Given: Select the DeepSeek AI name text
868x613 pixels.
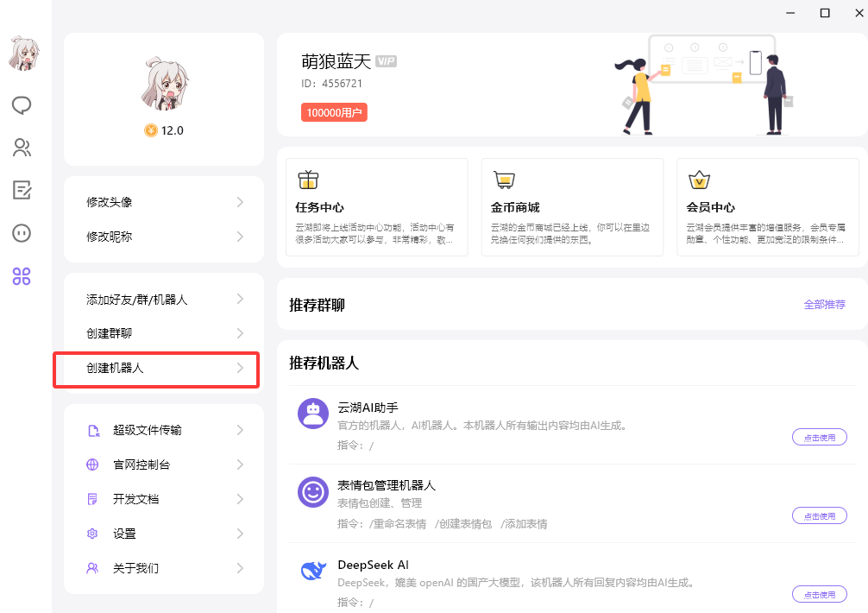Looking at the screenshot, I should (373, 565).
